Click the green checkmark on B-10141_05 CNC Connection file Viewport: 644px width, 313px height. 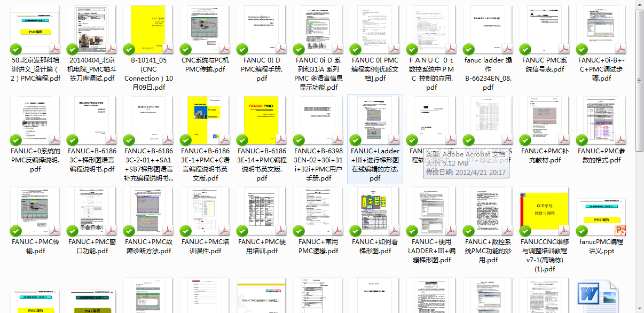129,50
